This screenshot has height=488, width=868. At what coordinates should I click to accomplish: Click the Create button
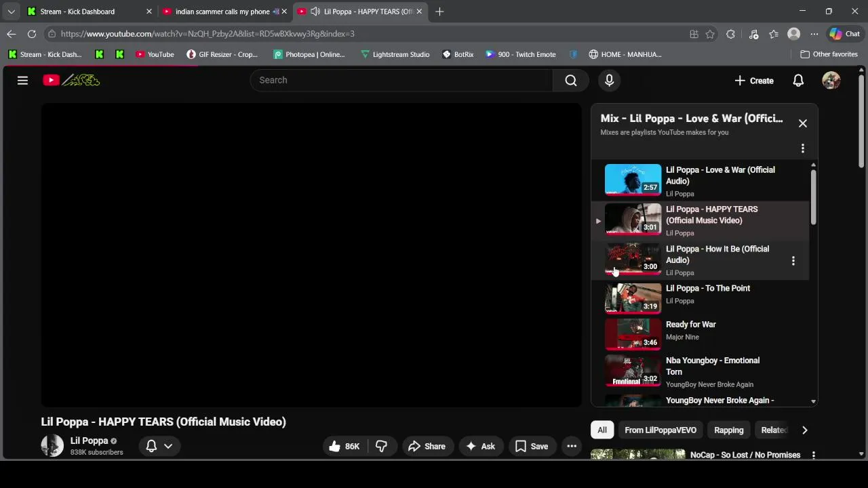pos(753,81)
